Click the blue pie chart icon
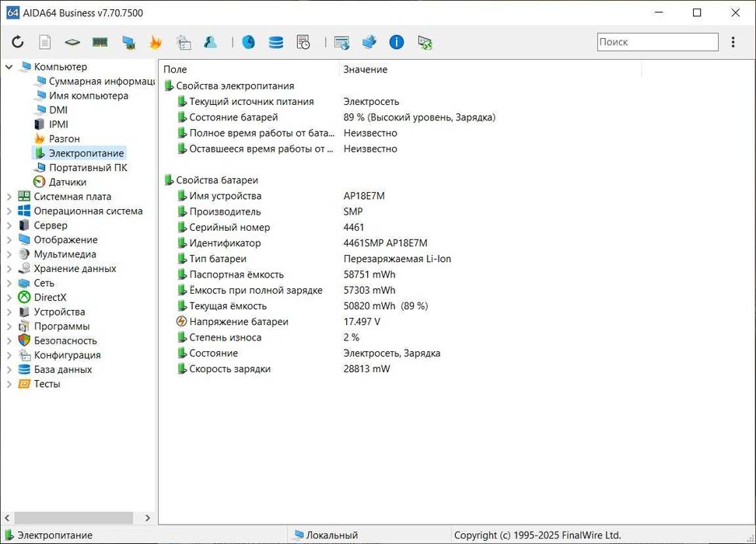Screen dimensions: 756x544 pos(248,43)
